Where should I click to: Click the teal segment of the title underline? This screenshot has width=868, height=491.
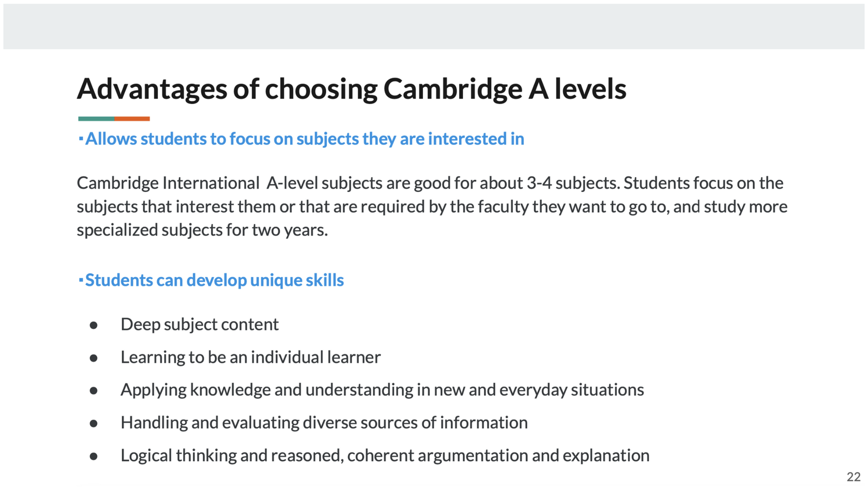coord(96,119)
